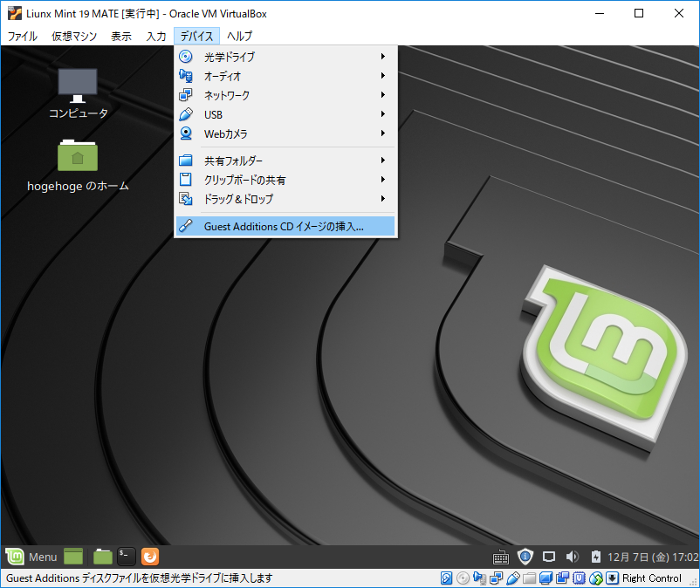700x588 pixels.
Task: Click the USB status bar icon
Action: click(513, 578)
